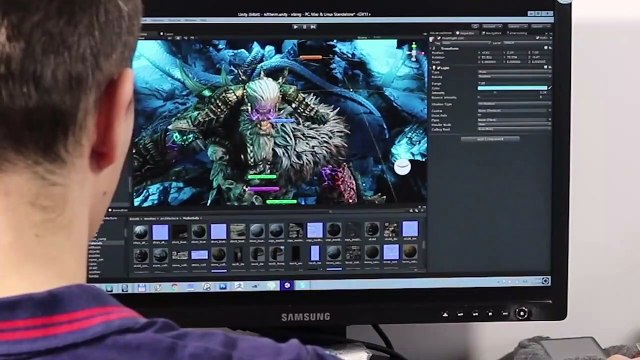Open Unity from the Windows taskbar
Viewport: 640px width, 360px height.
(x=287, y=285)
